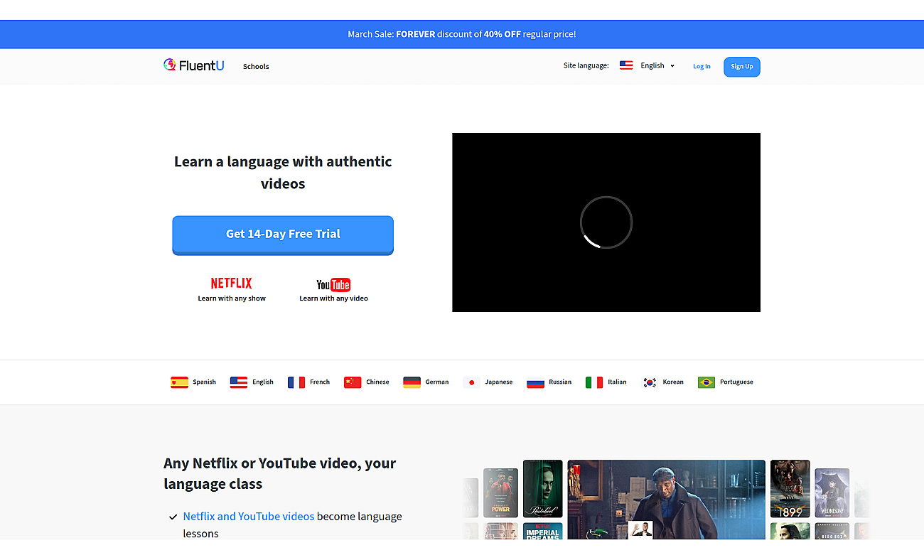Viewport: 924px width, 560px height.
Task: Select the French flag icon
Action: pyautogui.click(x=296, y=382)
